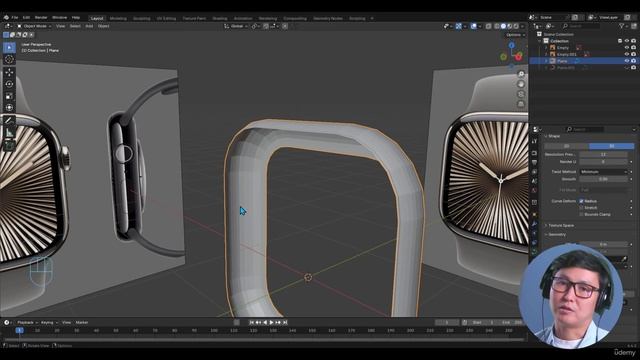Set curve shape to 2D
Viewport: 640px width, 360px height.
point(567,146)
